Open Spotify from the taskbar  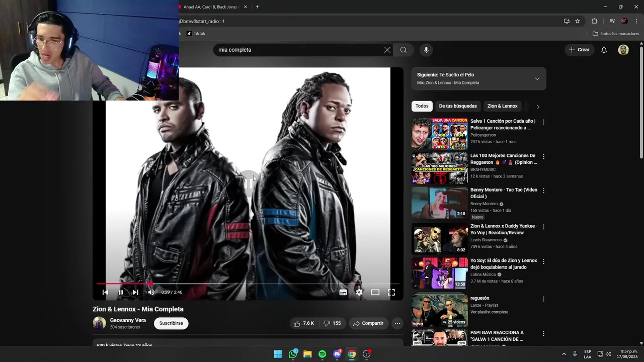pos(323,354)
